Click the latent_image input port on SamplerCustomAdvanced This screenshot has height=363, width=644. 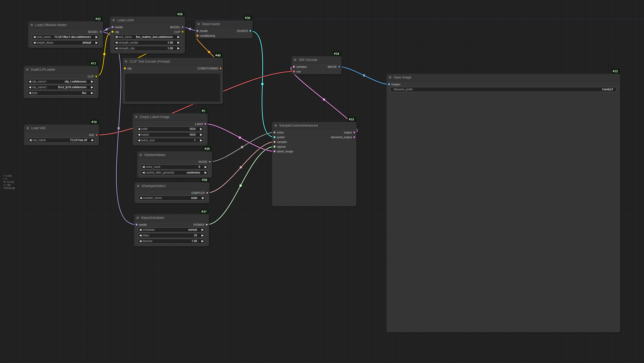pyautogui.click(x=274, y=152)
